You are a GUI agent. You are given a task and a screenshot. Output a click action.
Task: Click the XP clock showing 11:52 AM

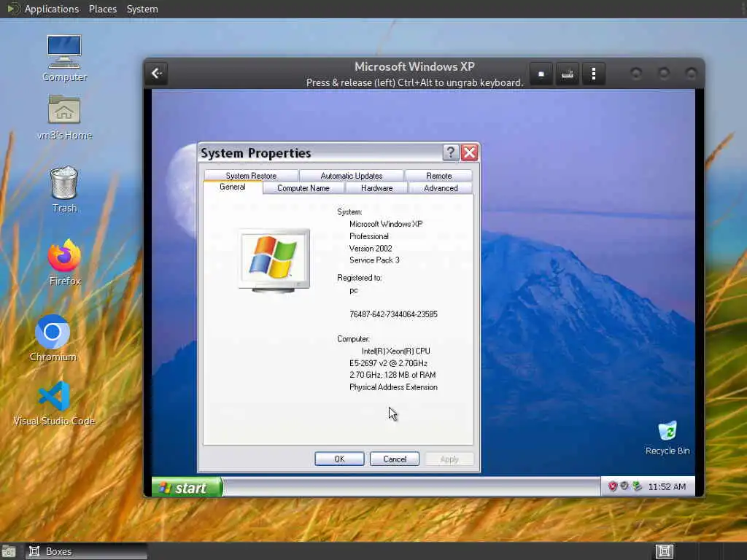pos(667,486)
